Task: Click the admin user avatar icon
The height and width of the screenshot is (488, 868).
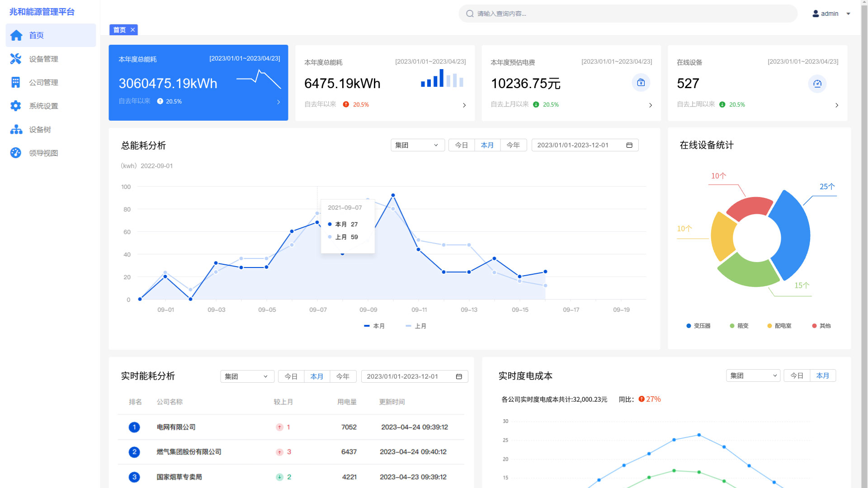Action: (816, 14)
